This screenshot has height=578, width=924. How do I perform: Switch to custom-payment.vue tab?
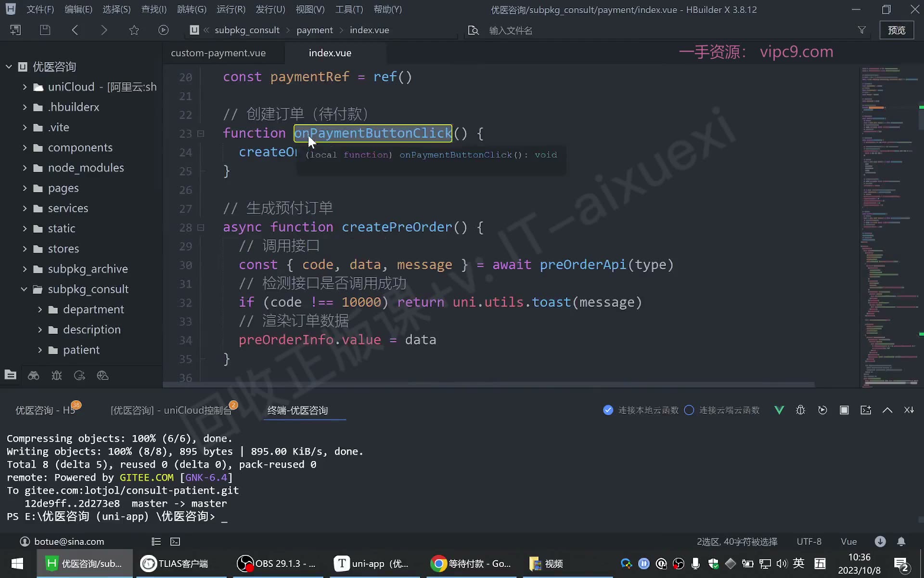click(218, 53)
